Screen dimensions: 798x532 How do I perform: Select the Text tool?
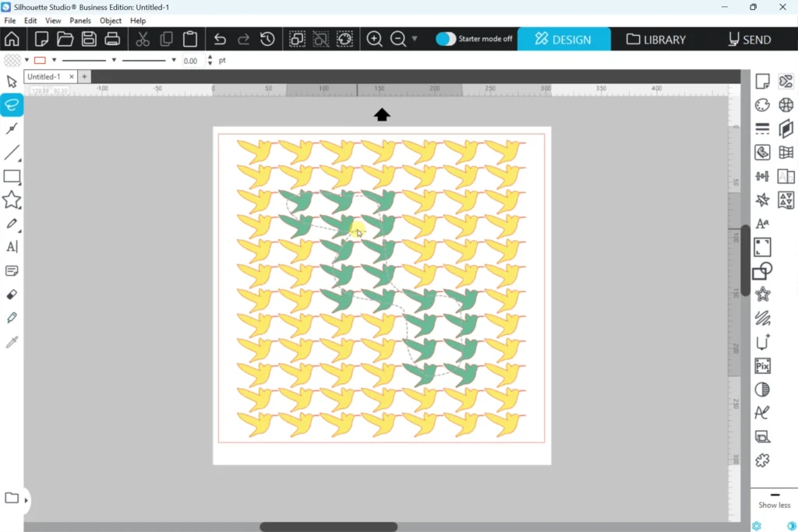(x=12, y=247)
